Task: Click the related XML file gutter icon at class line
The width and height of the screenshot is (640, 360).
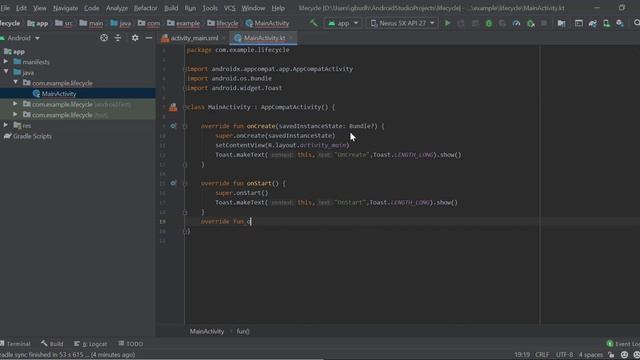Action: (173, 107)
